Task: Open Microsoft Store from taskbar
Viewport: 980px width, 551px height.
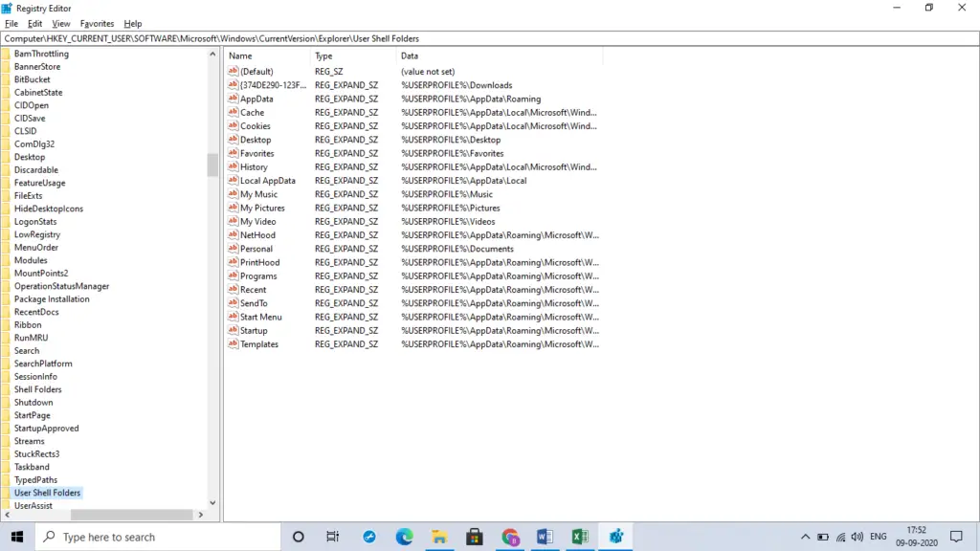Action: point(475,537)
